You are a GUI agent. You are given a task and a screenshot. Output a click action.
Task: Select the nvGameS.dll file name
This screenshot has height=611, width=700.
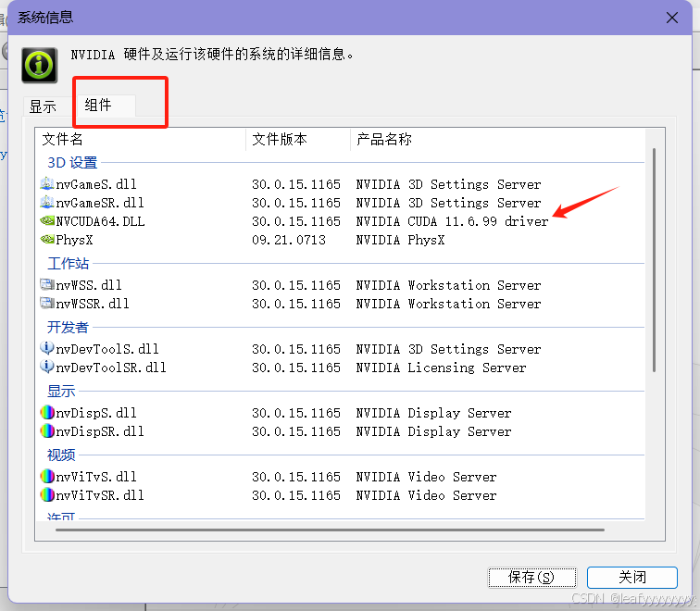(x=96, y=184)
